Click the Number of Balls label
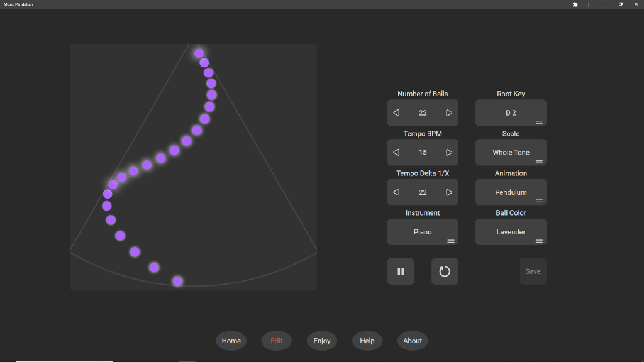Screen dimensions: 644x362 [423, 94]
